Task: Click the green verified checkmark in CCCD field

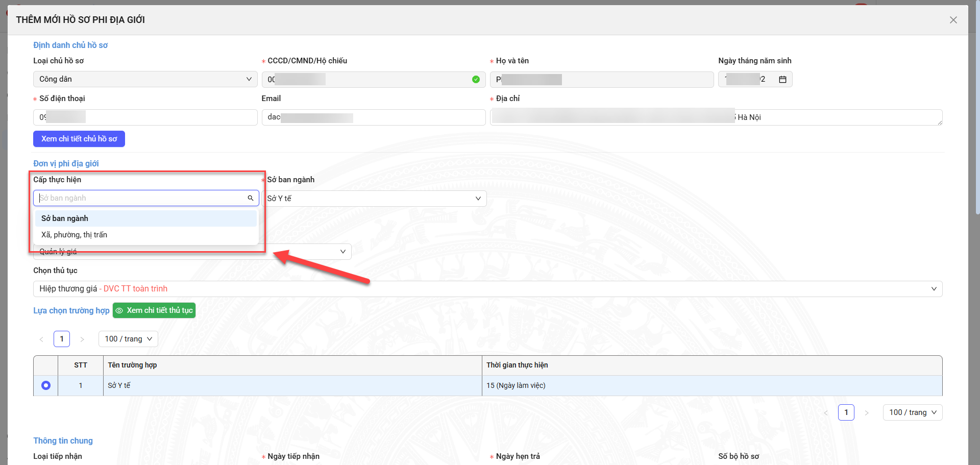Action: [476, 80]
